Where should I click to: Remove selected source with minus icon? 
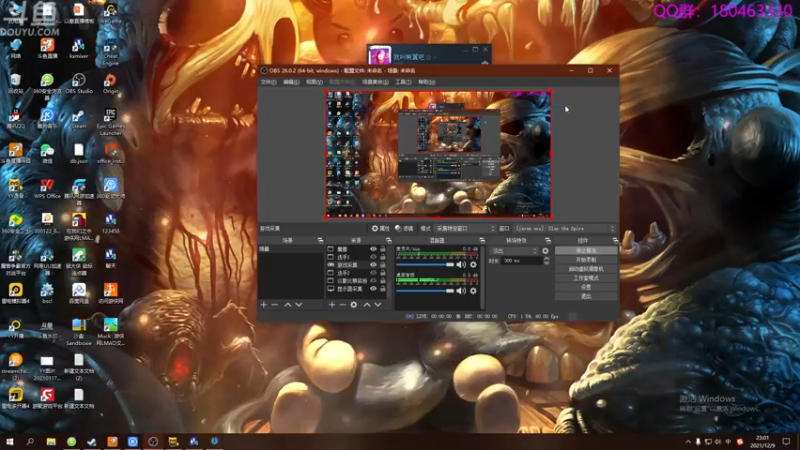pyautogui.click(x=342, y=305)
